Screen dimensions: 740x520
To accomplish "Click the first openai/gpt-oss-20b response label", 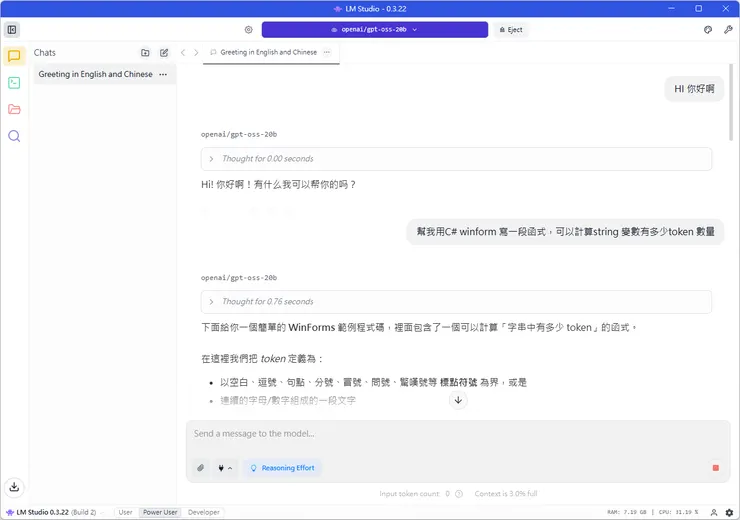I will coord(239,134).
